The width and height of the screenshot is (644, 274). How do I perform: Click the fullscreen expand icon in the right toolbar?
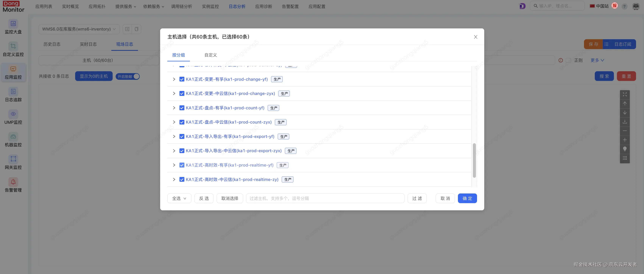tap(625, 94)
